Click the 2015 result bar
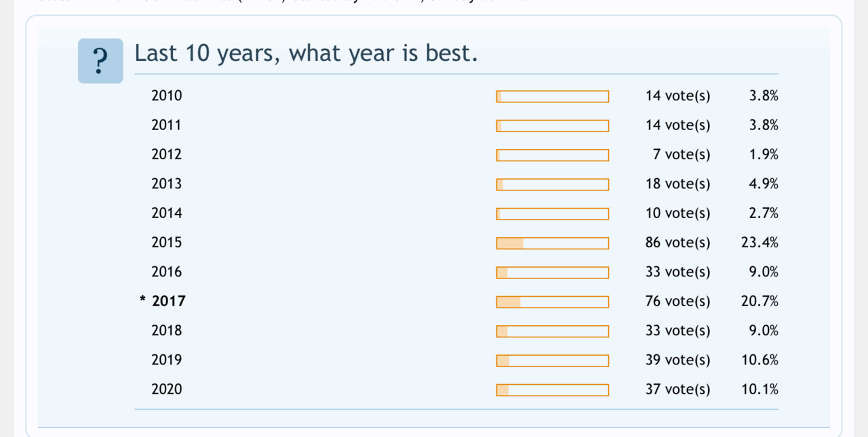The height and width of the screenshot is (437, 868). pyautogui.click(x=553, y=243)
